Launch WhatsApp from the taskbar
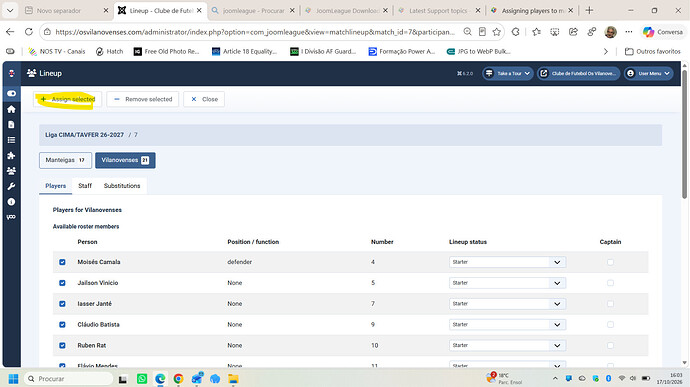 pyautogui.click(x=142, y=379)
